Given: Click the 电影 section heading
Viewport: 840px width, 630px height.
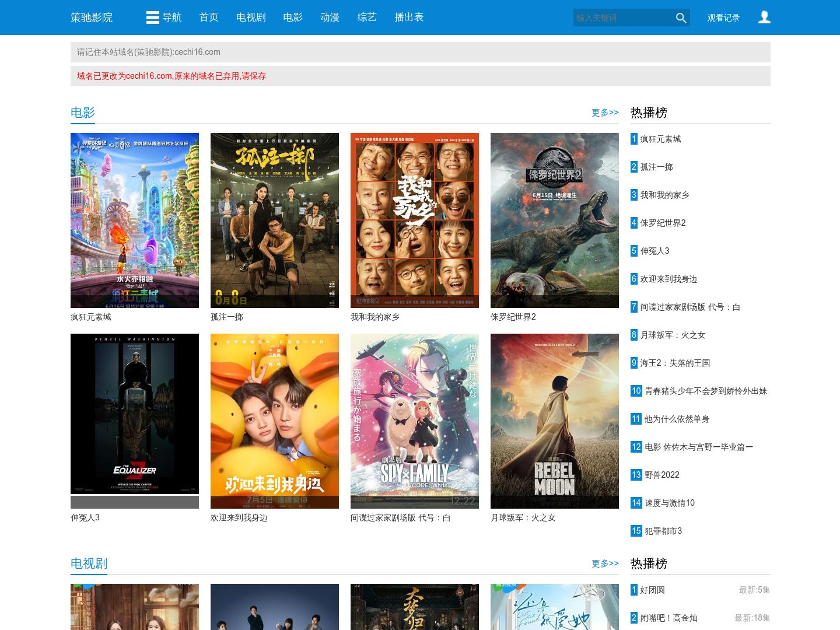Looking at the screenshot, I should [83, 113].
